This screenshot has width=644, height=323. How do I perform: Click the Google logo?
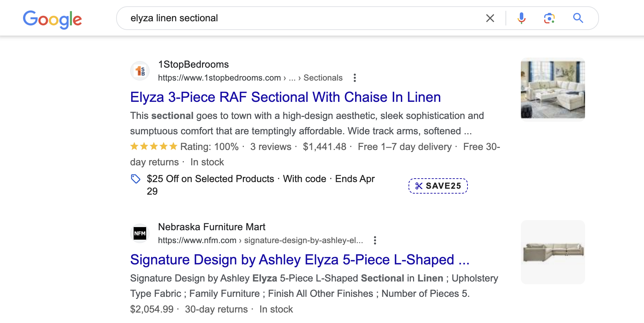pos(52,19)
